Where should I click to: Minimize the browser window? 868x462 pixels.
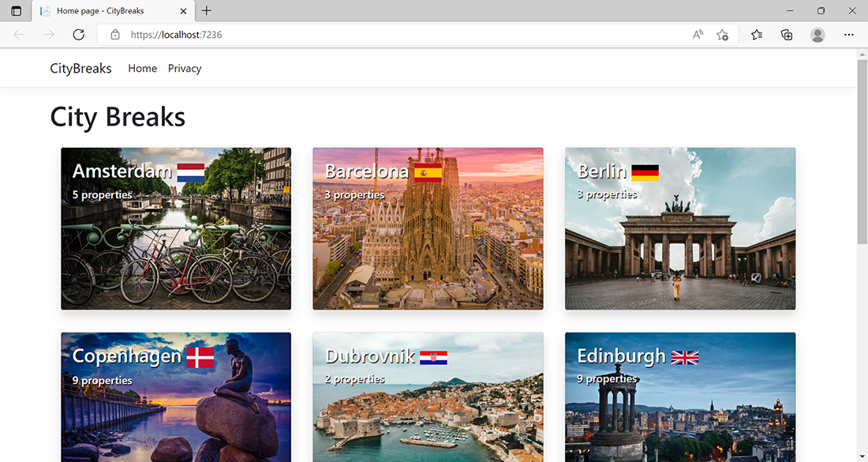(x=790, y=10)
